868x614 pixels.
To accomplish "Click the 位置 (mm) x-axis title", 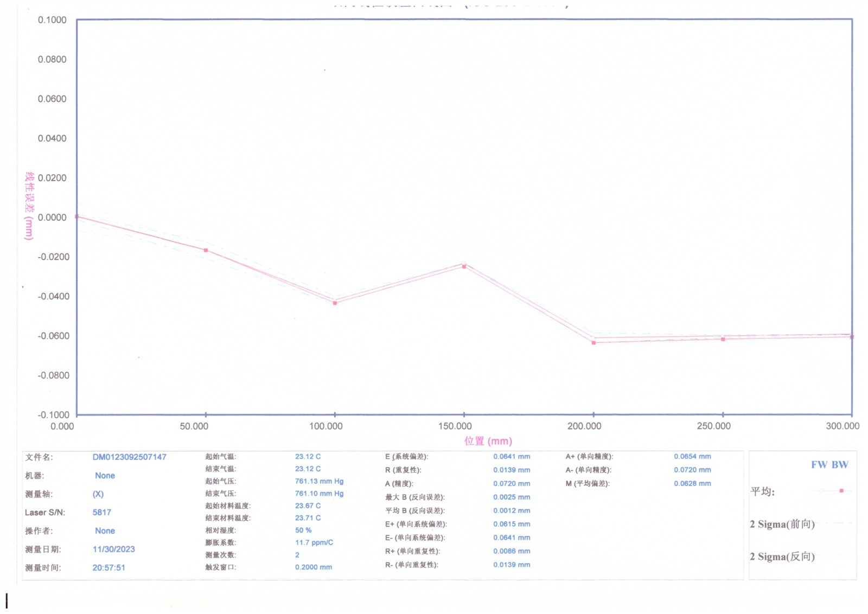I will coord(488,441).
